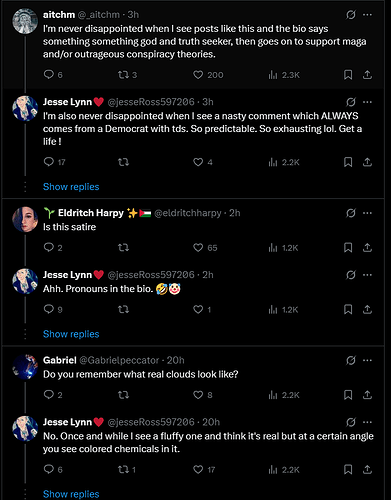Share Jesse Lynn's 'Pronouns in the bio' reply
The height and width of the screenshot is (500, 391).
(367, 309)
